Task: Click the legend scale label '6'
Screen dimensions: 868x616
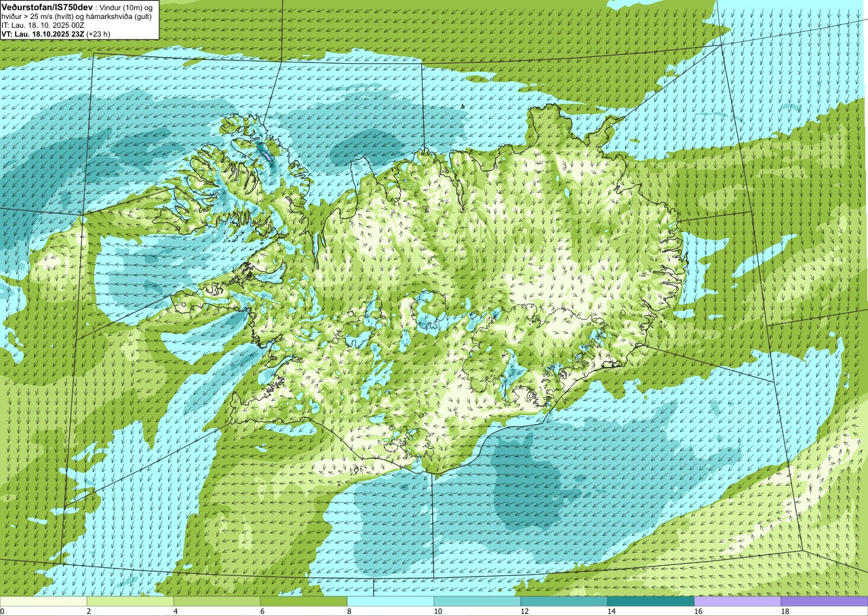Action: pyautogui.click(x=262, y=611)
